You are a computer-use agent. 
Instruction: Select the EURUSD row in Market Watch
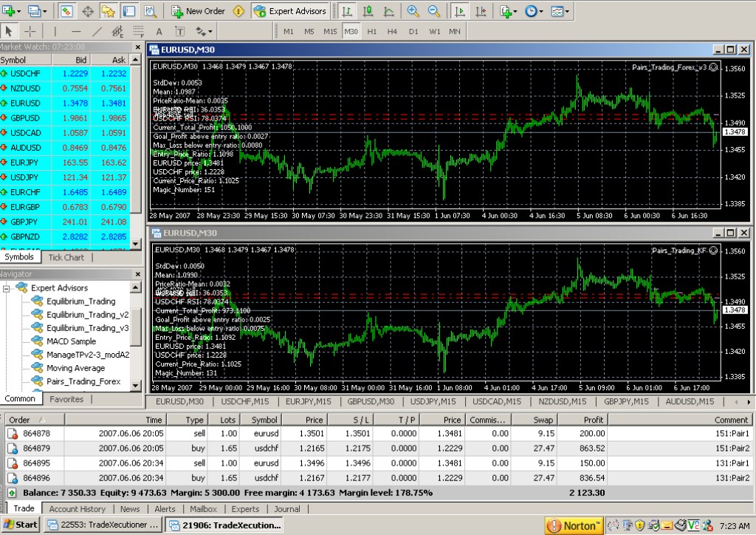point(65,103)
